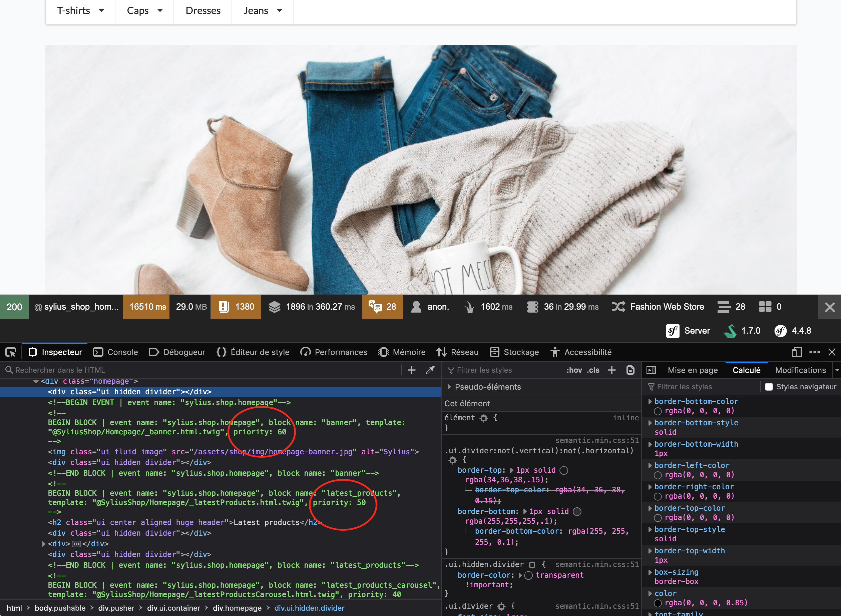Pick a page color with the eyedropper
The width and height of the screenshot is (841, 616).
click(x=430, y=370)
